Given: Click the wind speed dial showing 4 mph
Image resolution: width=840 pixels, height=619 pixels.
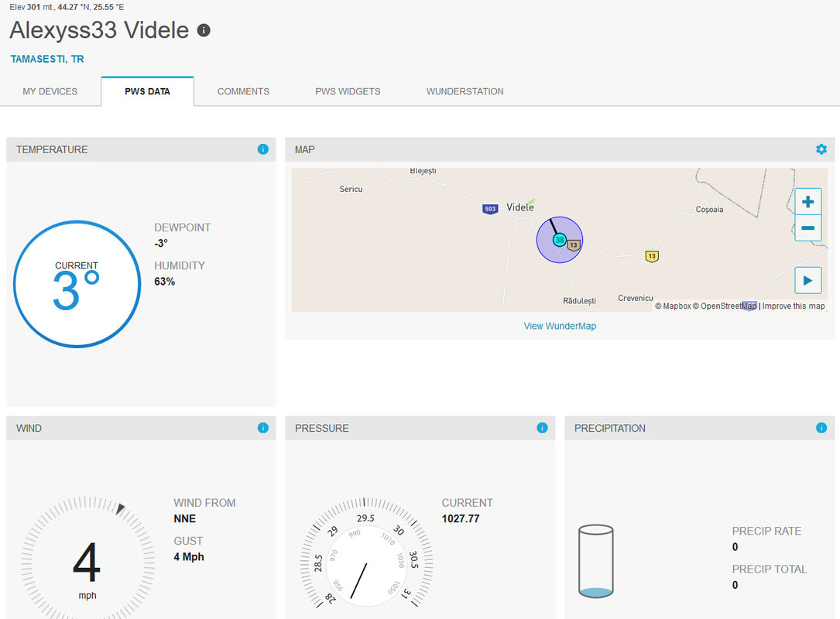Looking at the screenshot, I should 87,559.
